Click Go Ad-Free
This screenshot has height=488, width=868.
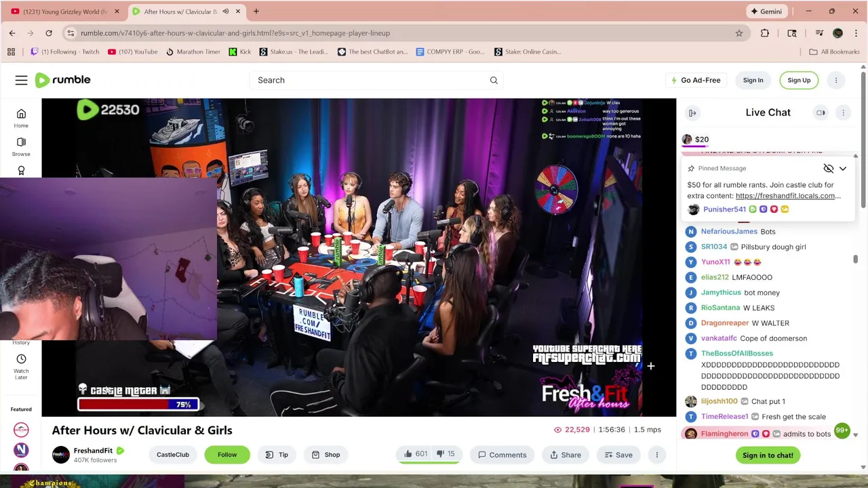tap(695, 80)
